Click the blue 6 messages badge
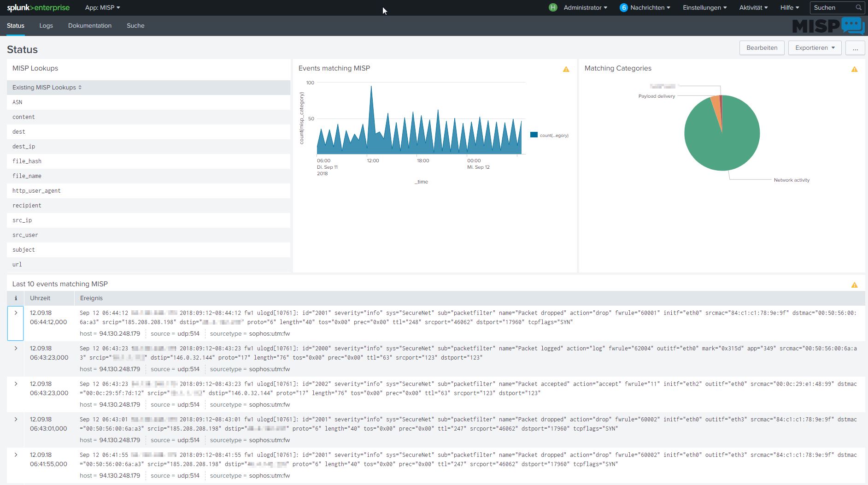This screenshot has height=485, width=868. click(623, 7)
